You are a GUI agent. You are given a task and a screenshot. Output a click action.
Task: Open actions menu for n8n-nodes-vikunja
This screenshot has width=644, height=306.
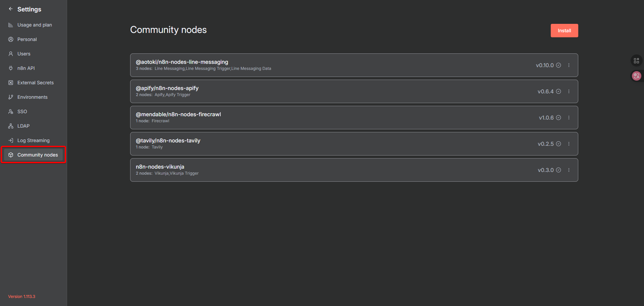click(x=569, y=170)
